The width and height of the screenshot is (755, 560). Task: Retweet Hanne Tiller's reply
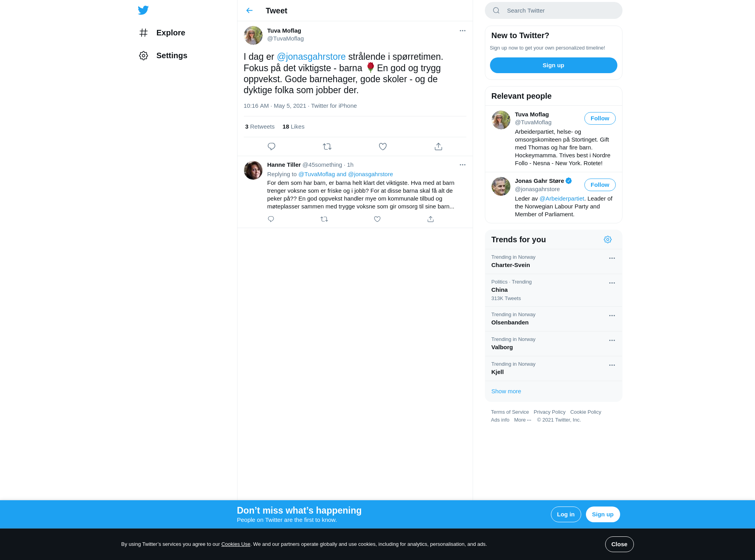click(x=324, y=219)
